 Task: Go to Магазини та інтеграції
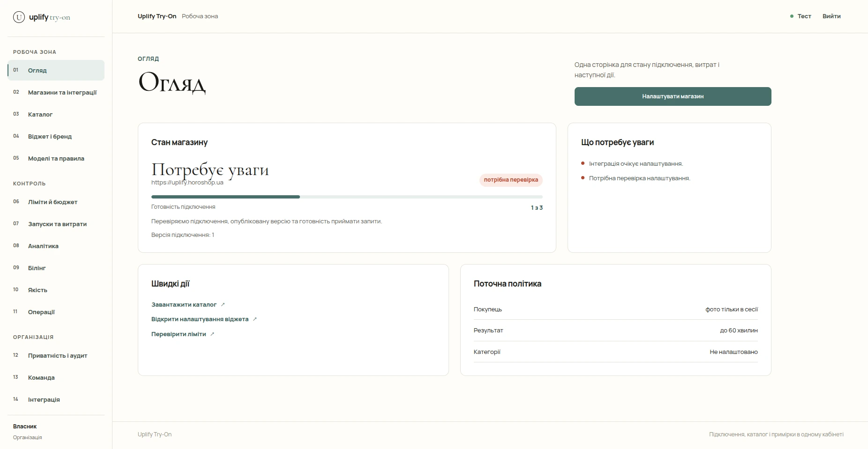56,92
